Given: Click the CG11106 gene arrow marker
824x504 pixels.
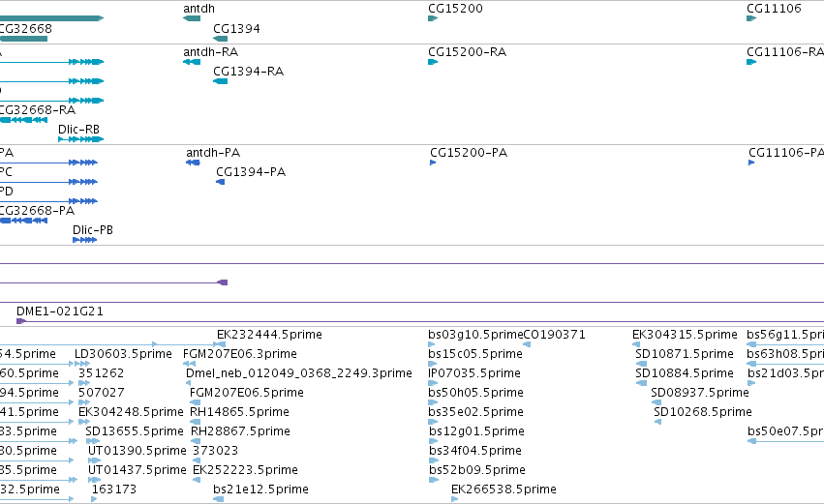Looking at the screenshot, I should [x=751, y=18].
